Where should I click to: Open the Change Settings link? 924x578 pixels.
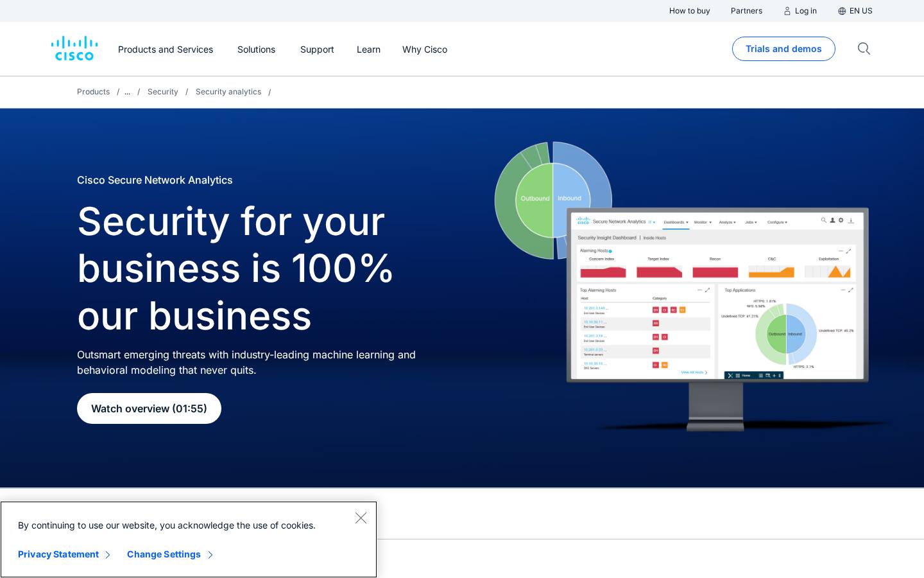pyautogui.click(x=170, y=554)
